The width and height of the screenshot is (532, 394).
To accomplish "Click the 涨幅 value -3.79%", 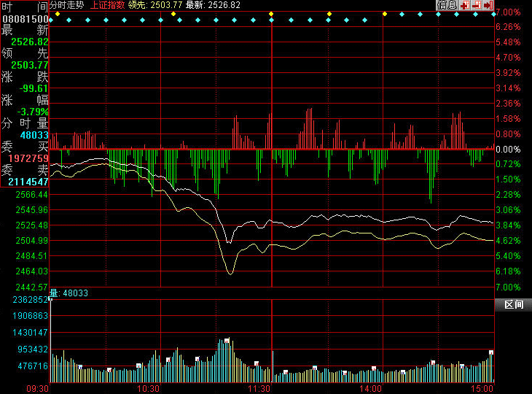I will (x=33, y=112).
